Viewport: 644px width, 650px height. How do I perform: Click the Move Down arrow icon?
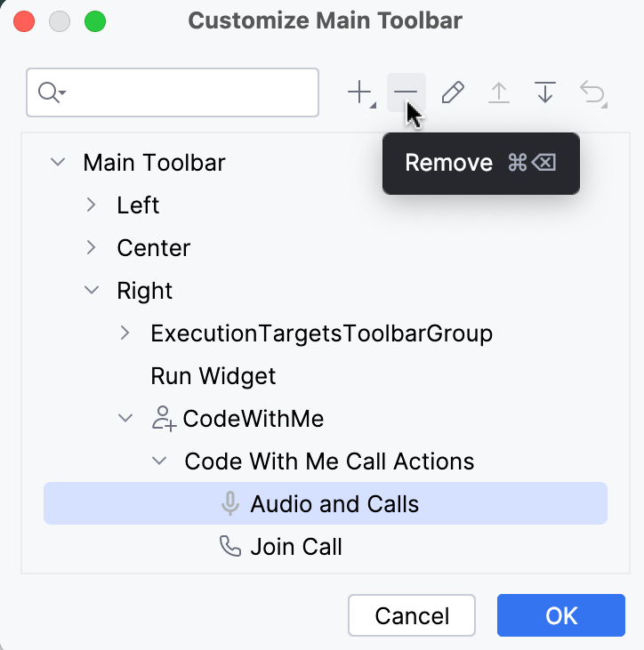pyautogui.click(x=545, y=92)
